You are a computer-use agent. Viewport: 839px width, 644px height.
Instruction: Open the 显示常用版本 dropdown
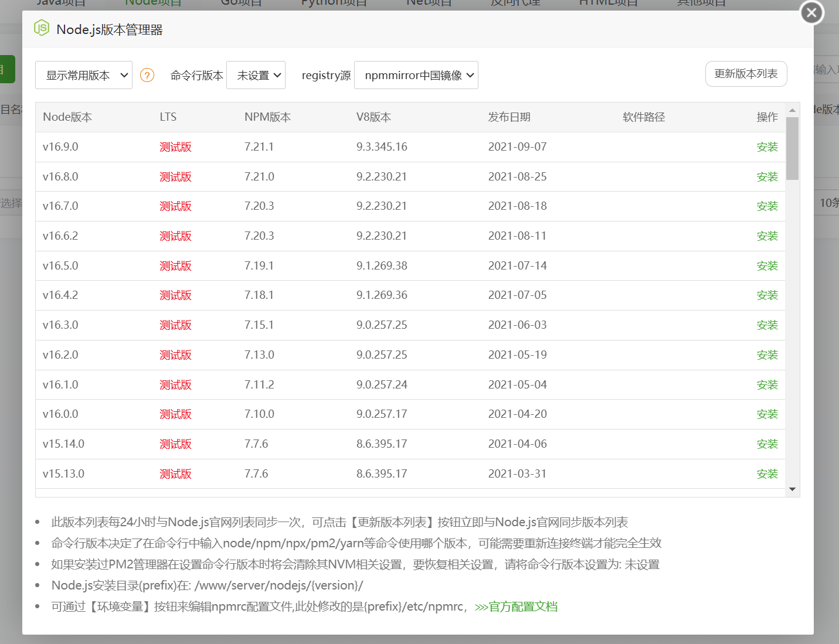[x=83, y=75]
